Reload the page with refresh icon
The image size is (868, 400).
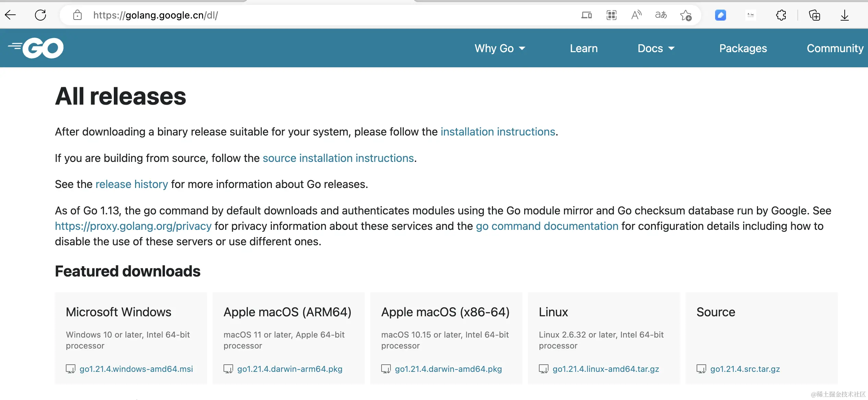pyautogui.click(x=40, y=15)
